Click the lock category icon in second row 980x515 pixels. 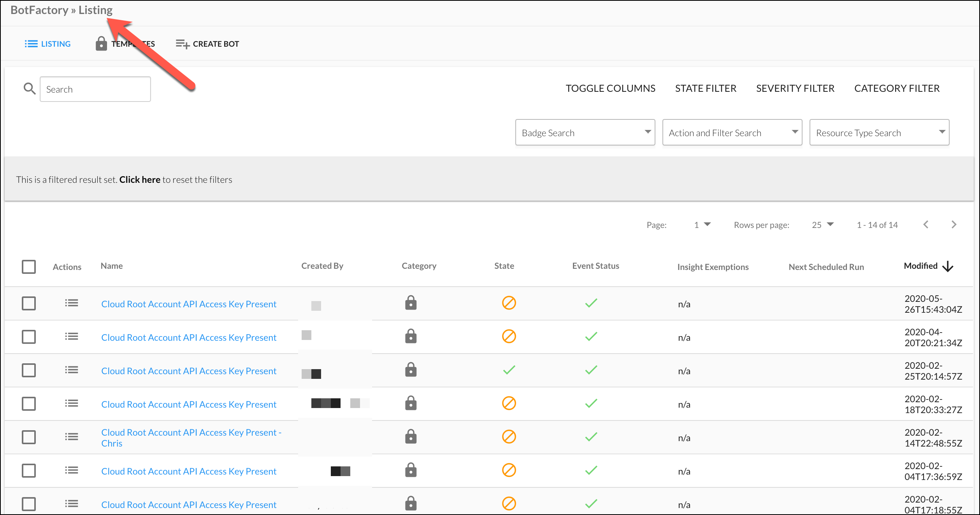tap(411, 336)
